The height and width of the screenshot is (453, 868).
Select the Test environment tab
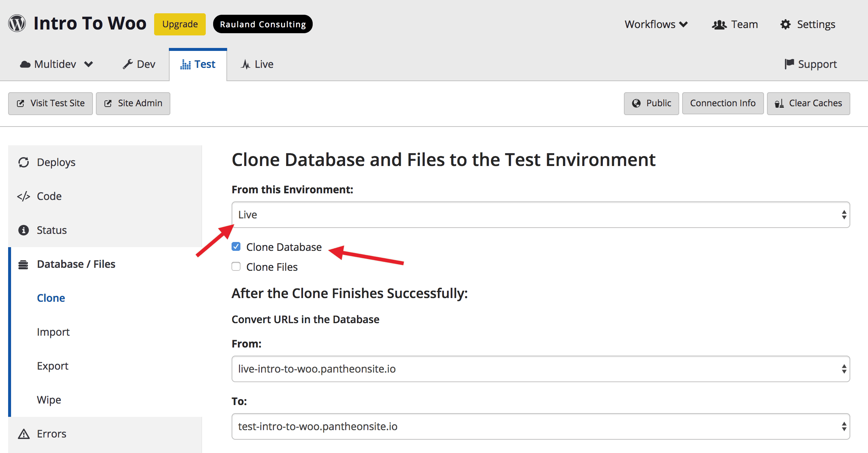tap(198, 65)
